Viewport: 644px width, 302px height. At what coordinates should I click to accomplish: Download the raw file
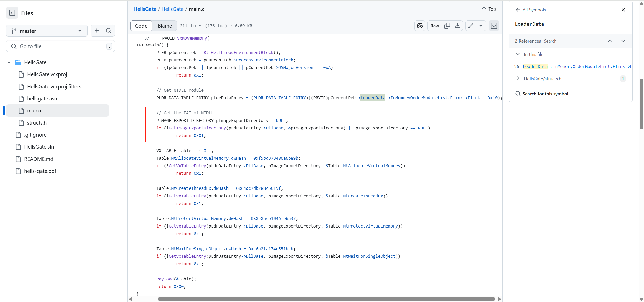[458, 26]
